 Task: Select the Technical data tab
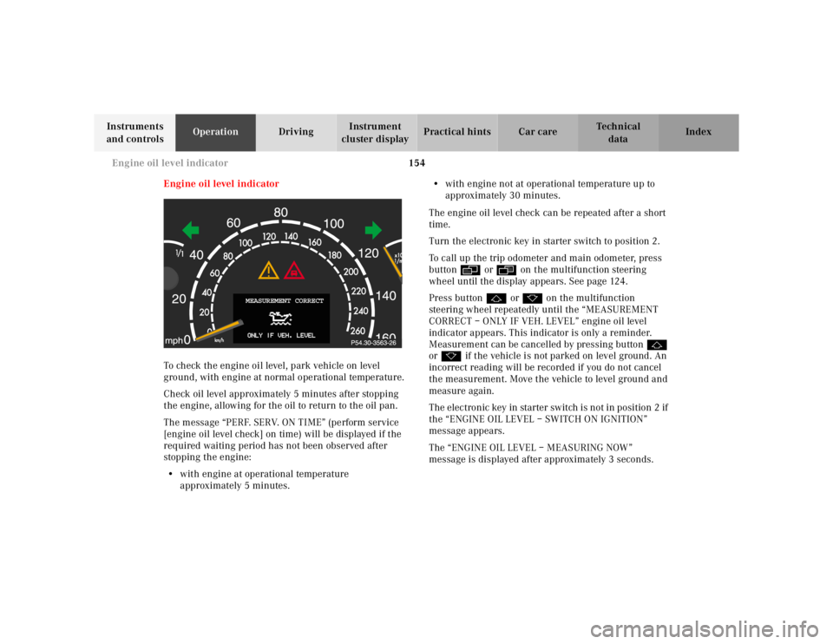[618, 133]
